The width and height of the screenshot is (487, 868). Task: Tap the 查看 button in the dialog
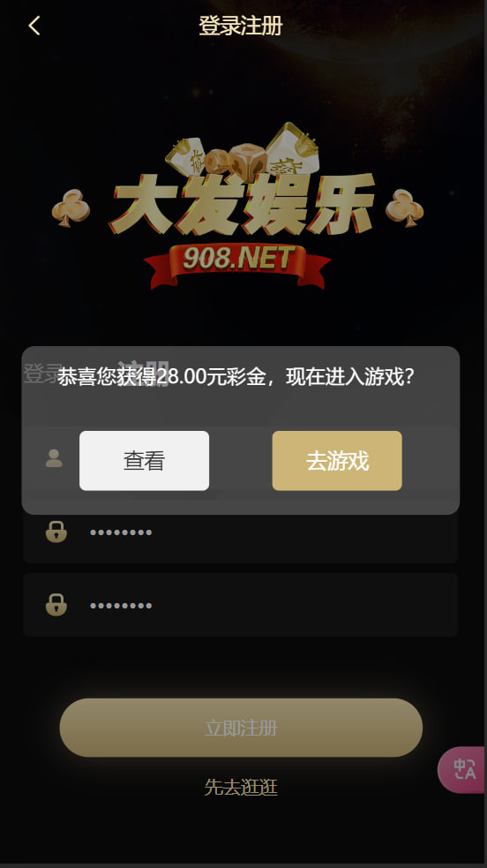[145, 461]
